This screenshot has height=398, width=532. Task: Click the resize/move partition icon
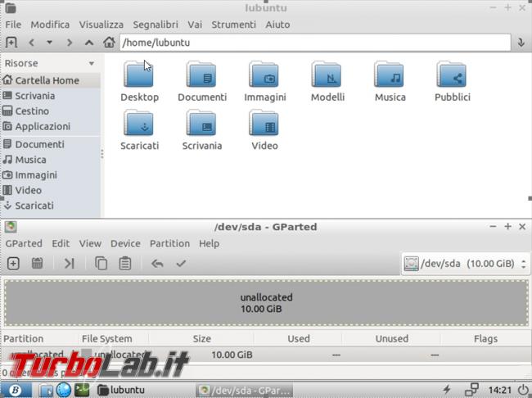click(x=69, y=264)
